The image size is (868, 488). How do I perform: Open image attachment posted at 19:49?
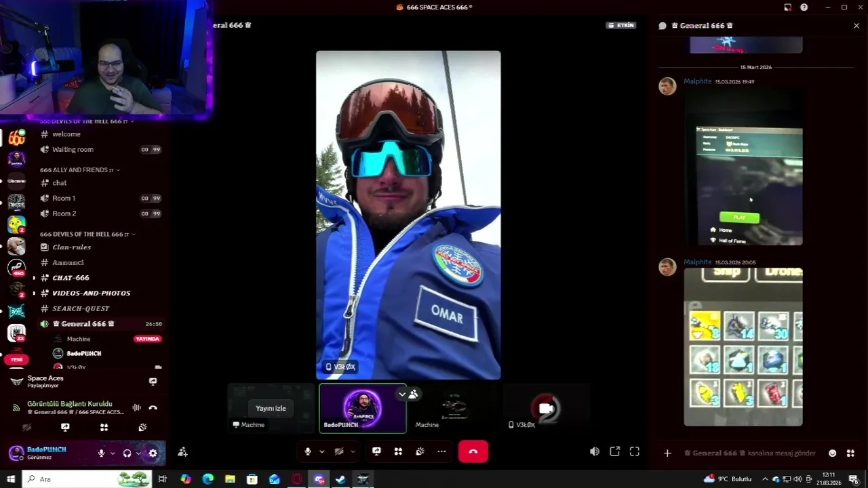(x=743, y=167)
